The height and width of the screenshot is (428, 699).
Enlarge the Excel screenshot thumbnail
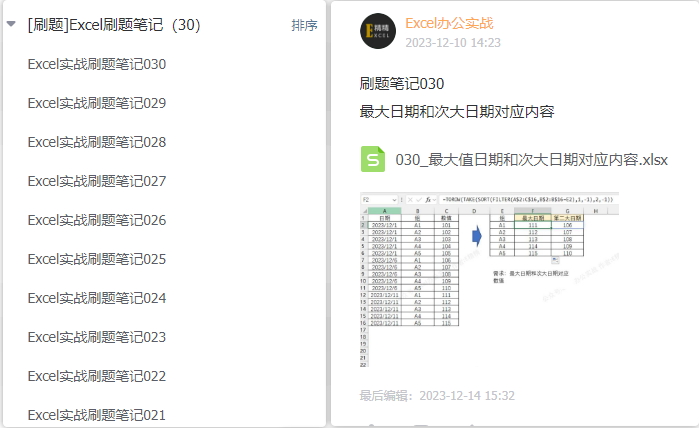point(489,280)
